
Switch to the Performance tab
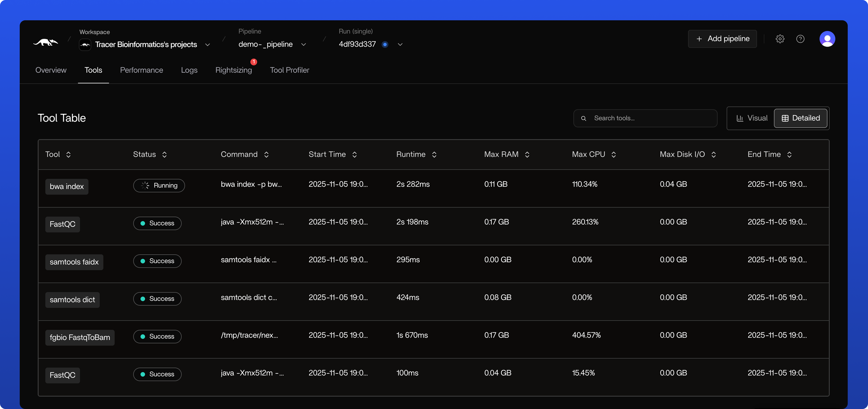click(x=142, y=70)
